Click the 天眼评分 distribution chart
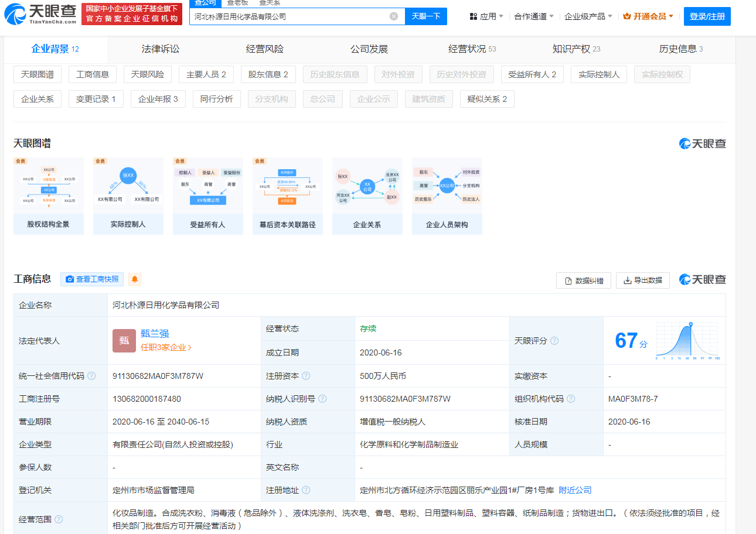The height and width of the screenshot is (534, 756). pyautogui.click(x=688, y=341)
